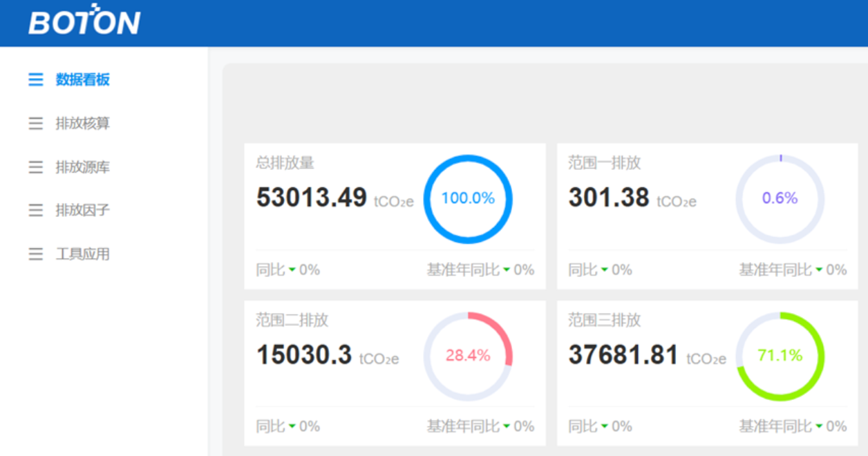The height and width of the screenshot is (456, 868).
Task: Click the 53013.49 total emissions value
Action: point(311,198)
